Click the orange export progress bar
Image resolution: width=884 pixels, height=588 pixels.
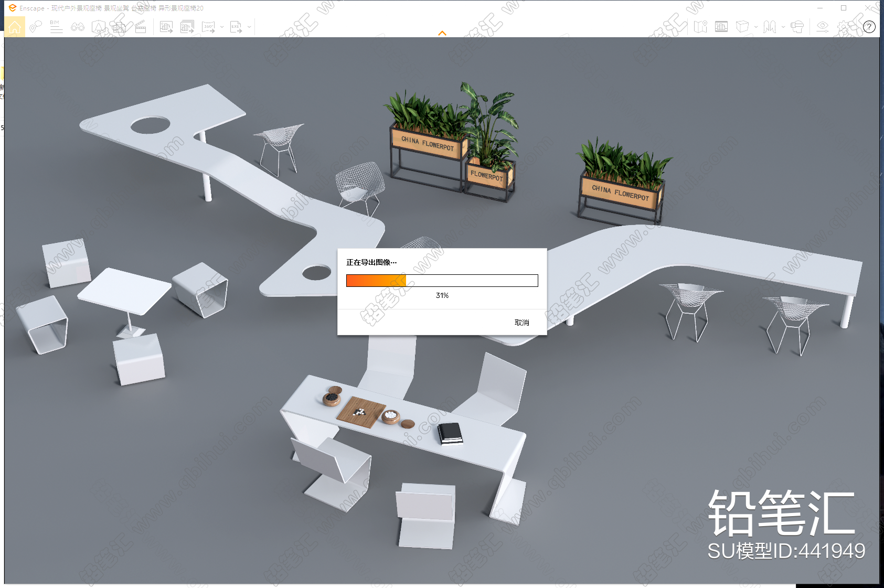442,281
